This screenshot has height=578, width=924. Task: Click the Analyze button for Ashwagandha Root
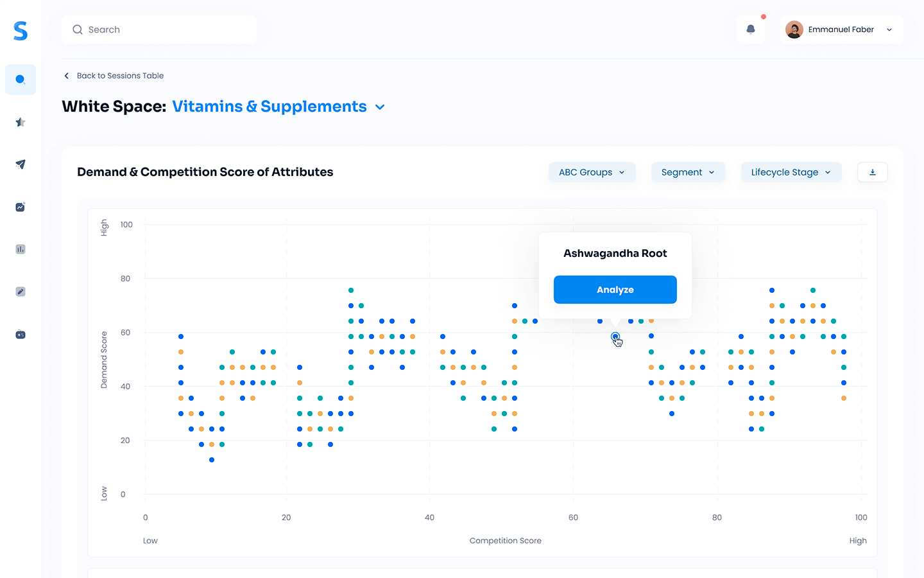pos(615,290)
